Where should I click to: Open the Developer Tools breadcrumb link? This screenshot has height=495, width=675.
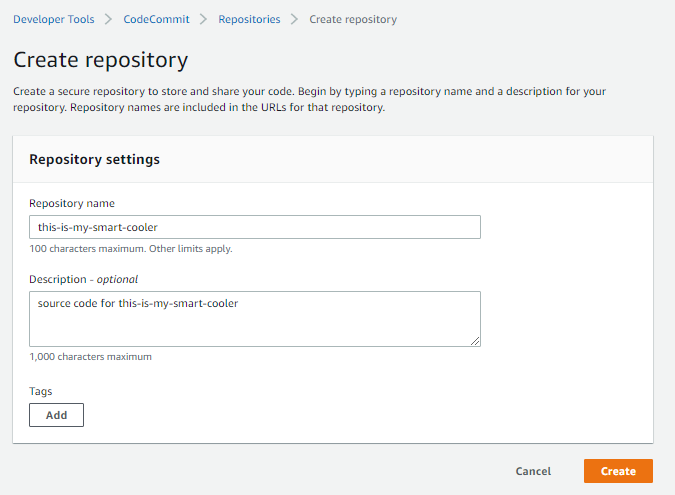click(x=54, y=19)
